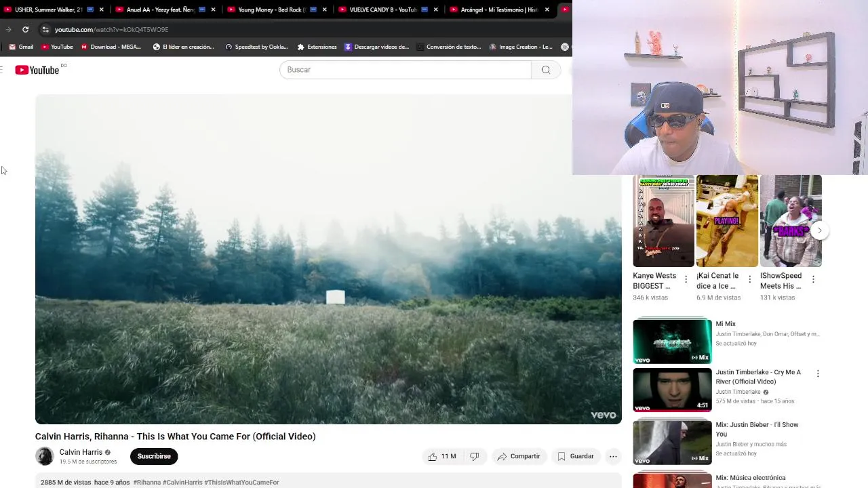This screenshot has height=488, width=868.
Task: Go forward with the browser arrow
Action: pyautogui.click(x=8, y=29)
